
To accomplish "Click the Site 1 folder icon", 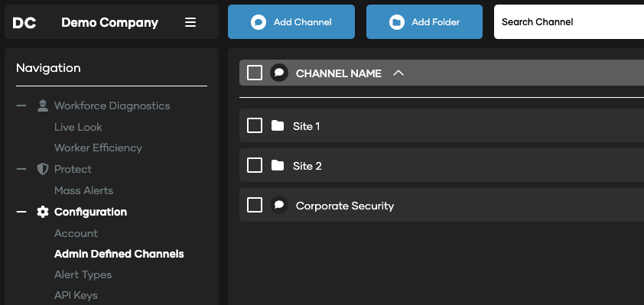I will [x=278, y=125].
